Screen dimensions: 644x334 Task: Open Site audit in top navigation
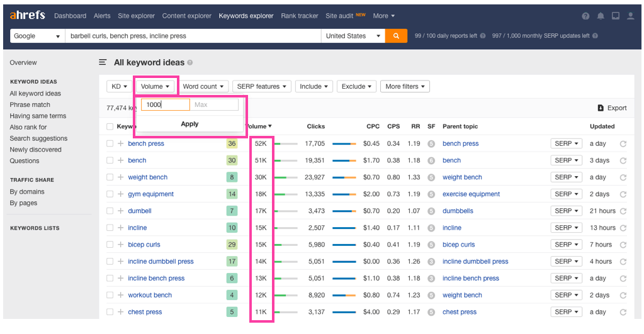339,16
